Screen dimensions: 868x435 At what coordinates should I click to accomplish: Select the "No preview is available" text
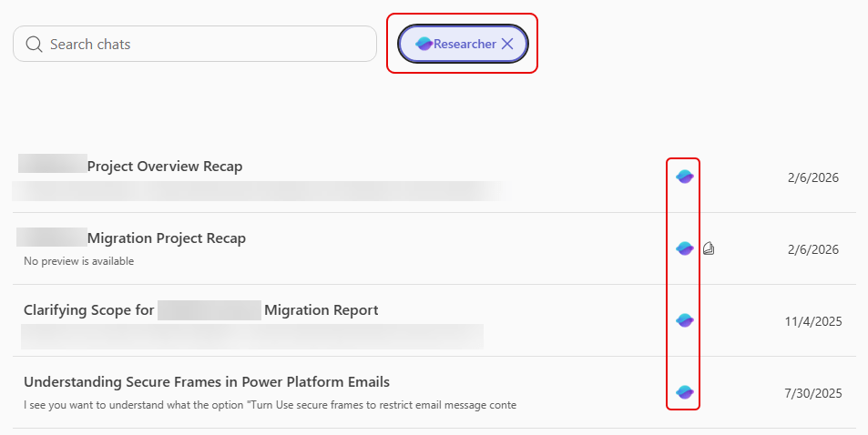click(79, 261)
